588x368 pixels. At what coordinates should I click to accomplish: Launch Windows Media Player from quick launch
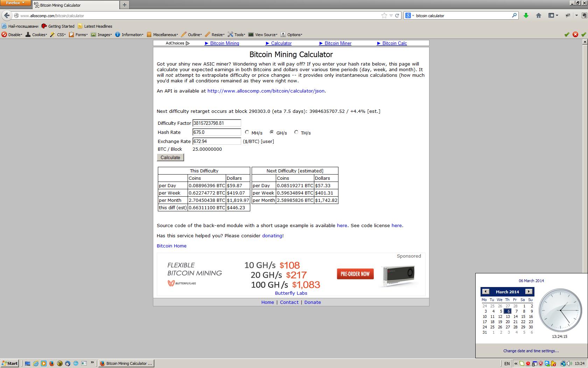click(x=44, y=363)
